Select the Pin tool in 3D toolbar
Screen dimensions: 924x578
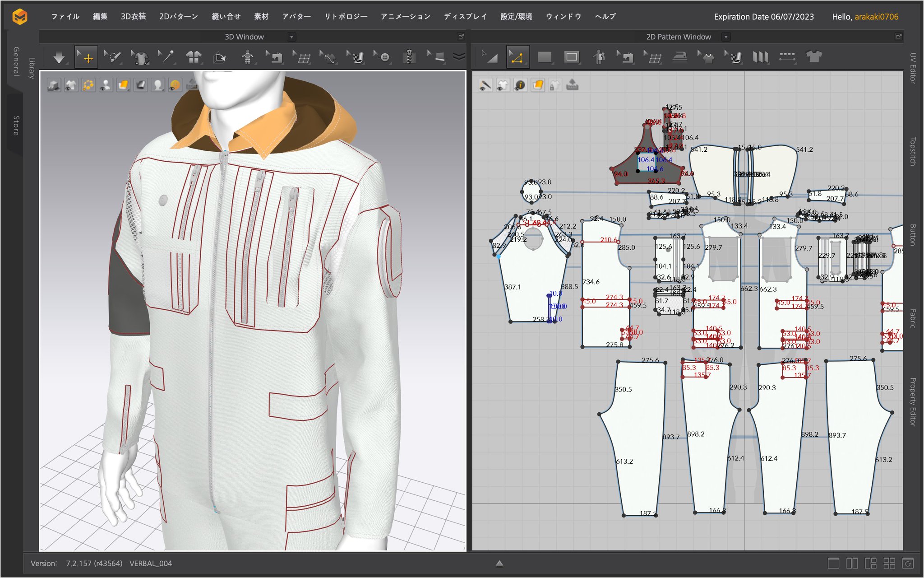[x=166, y=57]
